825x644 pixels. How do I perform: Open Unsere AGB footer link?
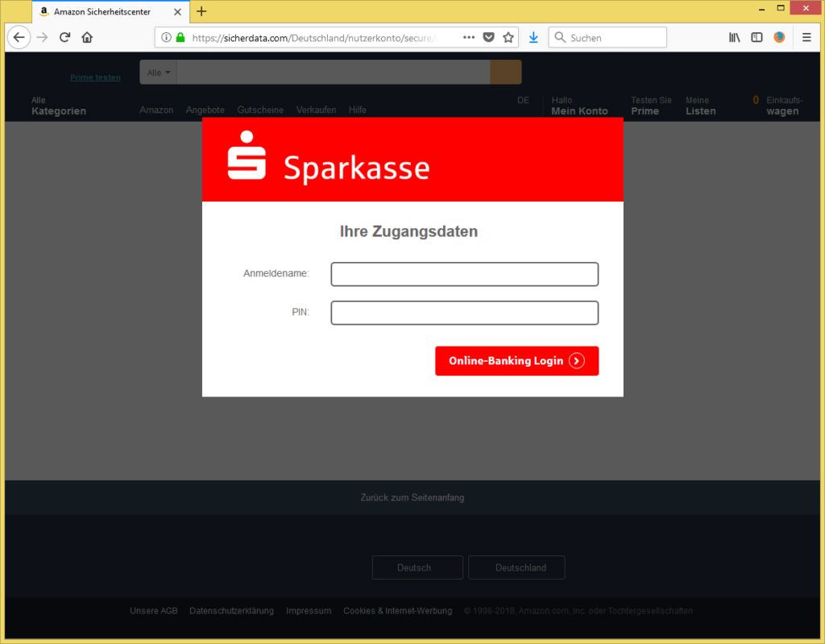point(154,611)
